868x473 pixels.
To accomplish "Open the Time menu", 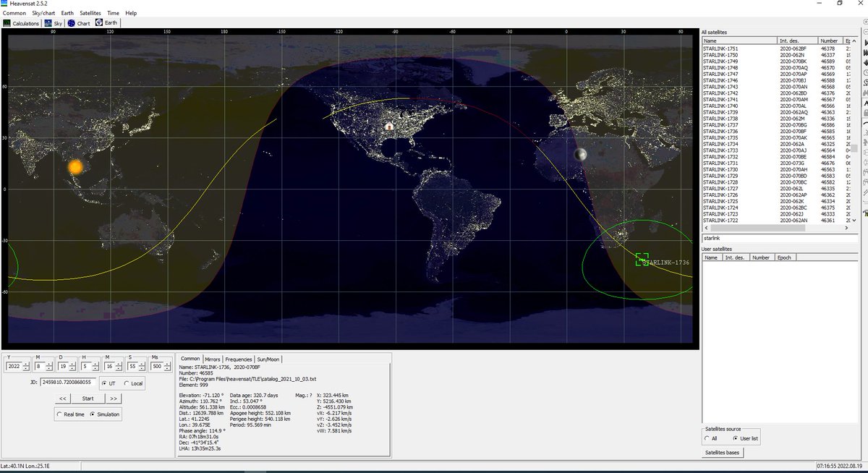I will (113, 13).
